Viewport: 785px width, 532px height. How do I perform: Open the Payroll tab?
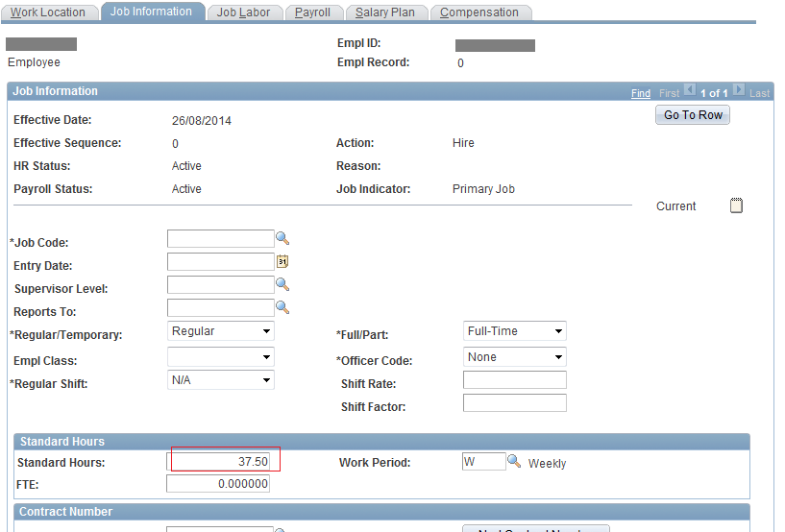(313, 12)
